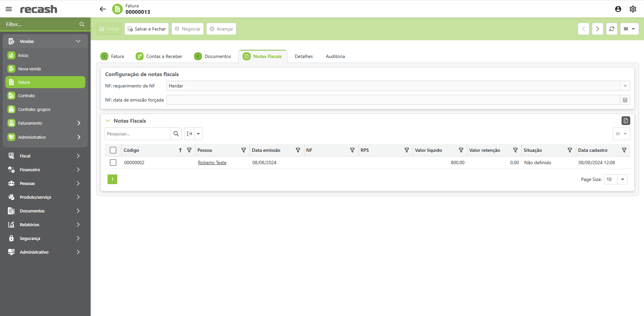The height and width of the screenshot is (316, 644).
Task: Switch to the Auditoria tab
Action: (335, 56)
